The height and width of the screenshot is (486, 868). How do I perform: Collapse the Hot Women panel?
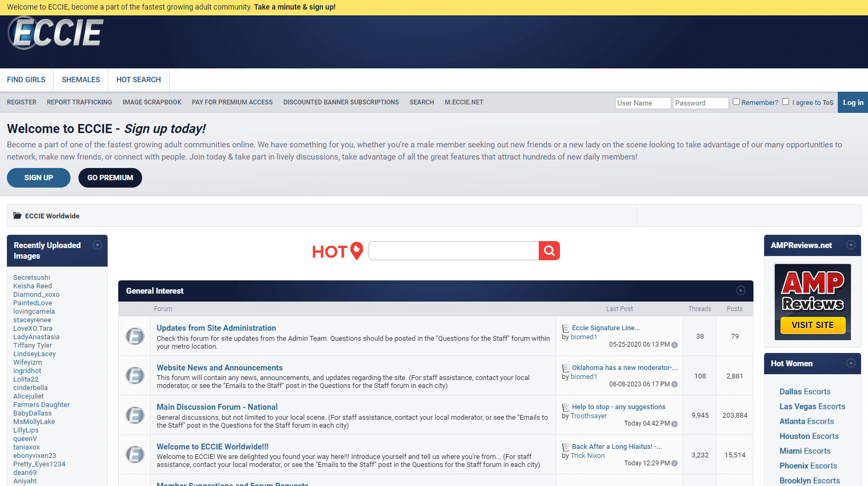pos(851,363)
